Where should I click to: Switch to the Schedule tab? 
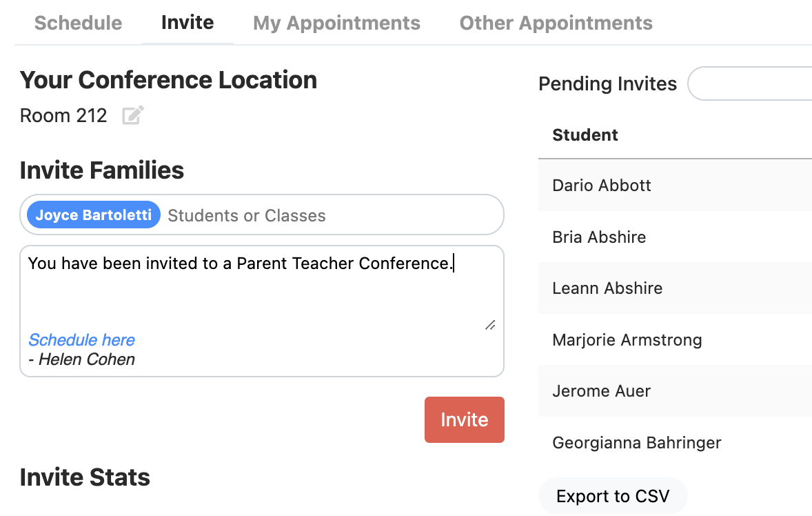coord(78,22)
